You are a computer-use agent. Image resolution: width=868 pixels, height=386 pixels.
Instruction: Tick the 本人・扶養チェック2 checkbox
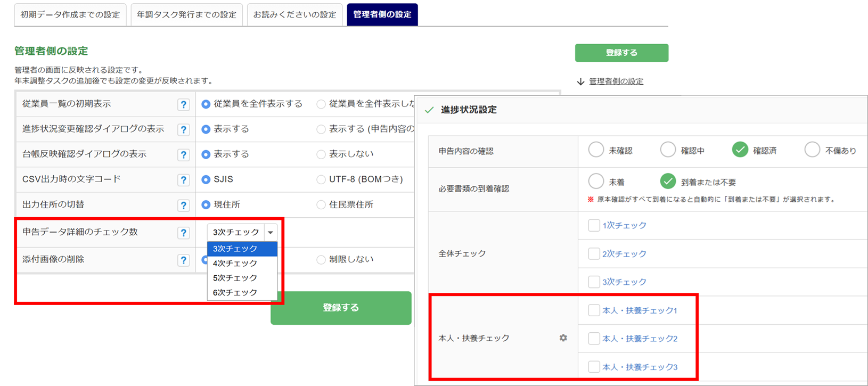pos(594,339)
